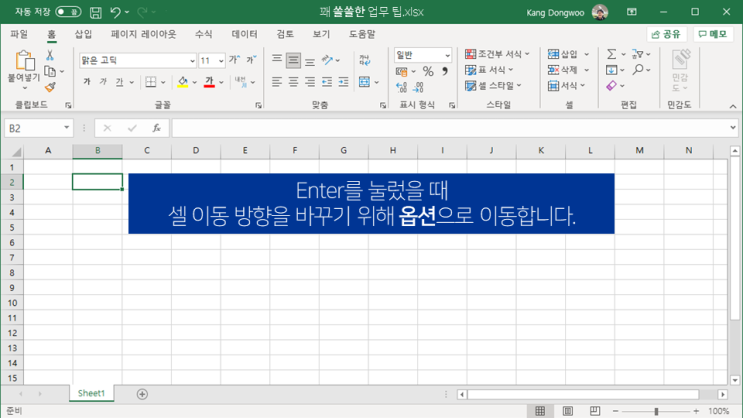This screenshot has height=418, width=743.
Task: Click the 붙여넣기 paste icon
Action: (24, 61)
